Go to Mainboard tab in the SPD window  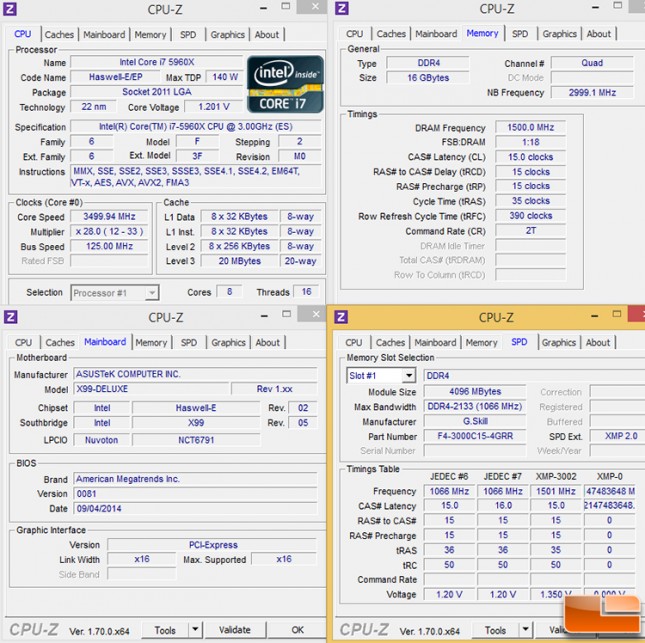tap(435, 342)
